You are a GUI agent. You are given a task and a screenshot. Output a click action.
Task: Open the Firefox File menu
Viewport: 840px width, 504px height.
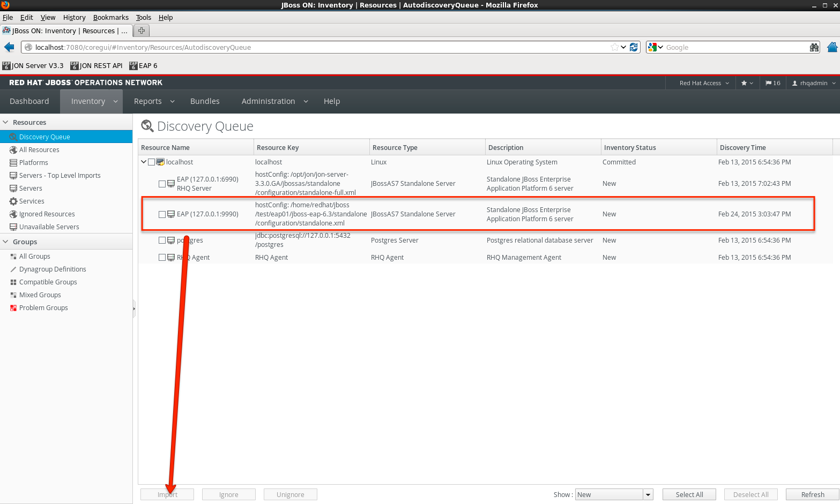coord(8,17)
